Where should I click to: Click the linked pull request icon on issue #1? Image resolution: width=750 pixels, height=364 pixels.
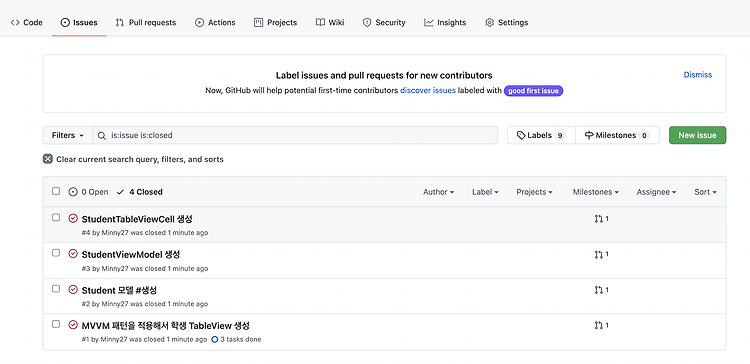[598, 325]
